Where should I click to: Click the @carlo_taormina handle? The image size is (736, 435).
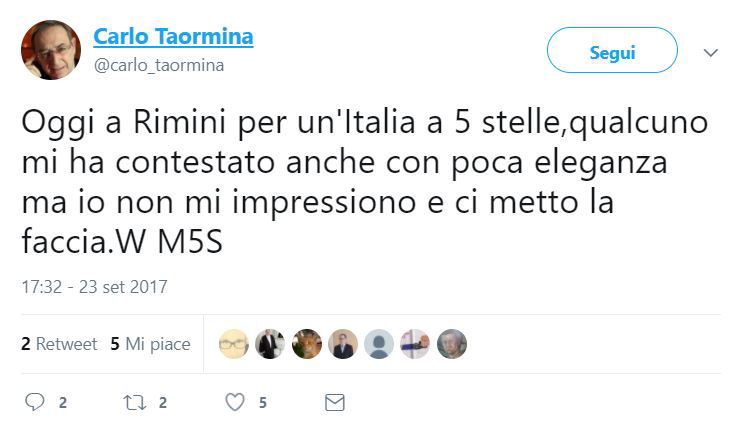(159, 65)
